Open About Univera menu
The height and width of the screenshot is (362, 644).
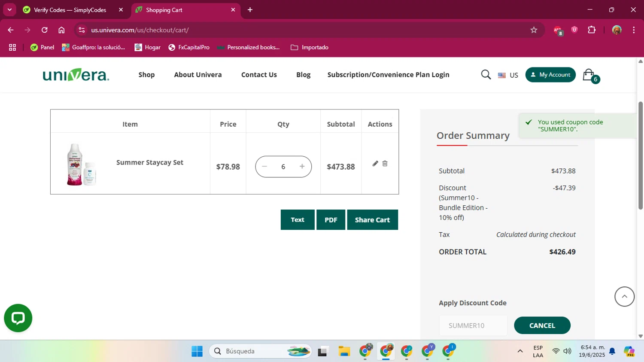coord(198,75)
